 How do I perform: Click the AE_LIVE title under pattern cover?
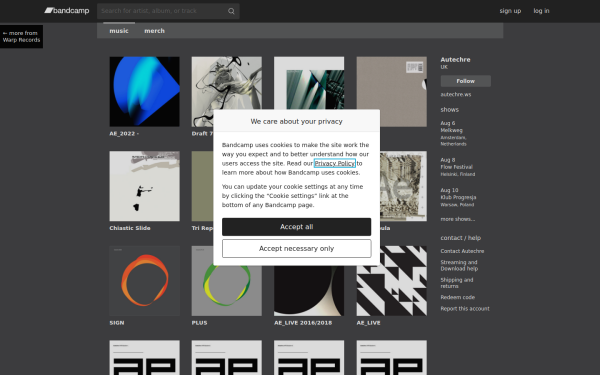(x=368, y=323)
